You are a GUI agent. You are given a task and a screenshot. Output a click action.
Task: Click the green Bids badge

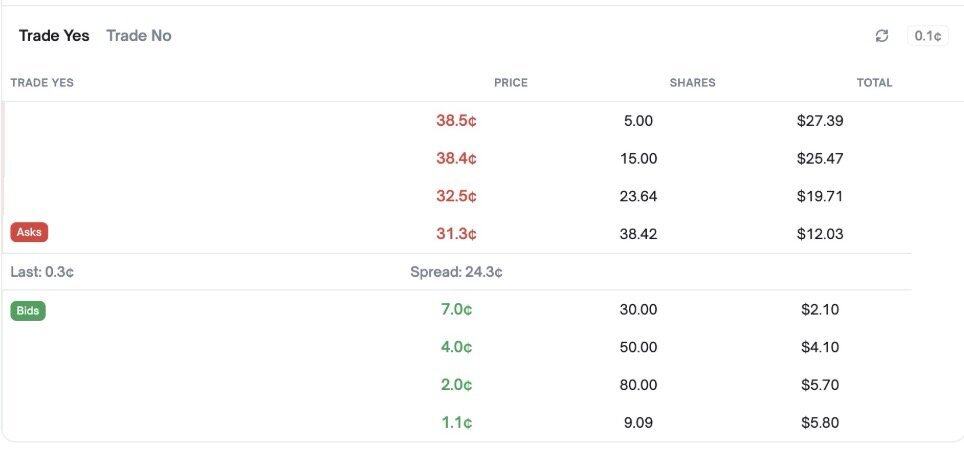pos(28,310)
